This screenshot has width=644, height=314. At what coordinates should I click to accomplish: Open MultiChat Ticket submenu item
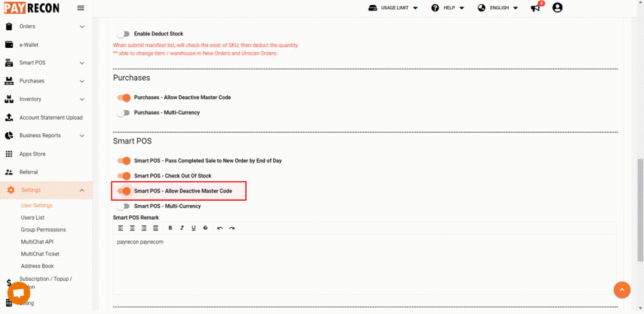tap(40, 254)
